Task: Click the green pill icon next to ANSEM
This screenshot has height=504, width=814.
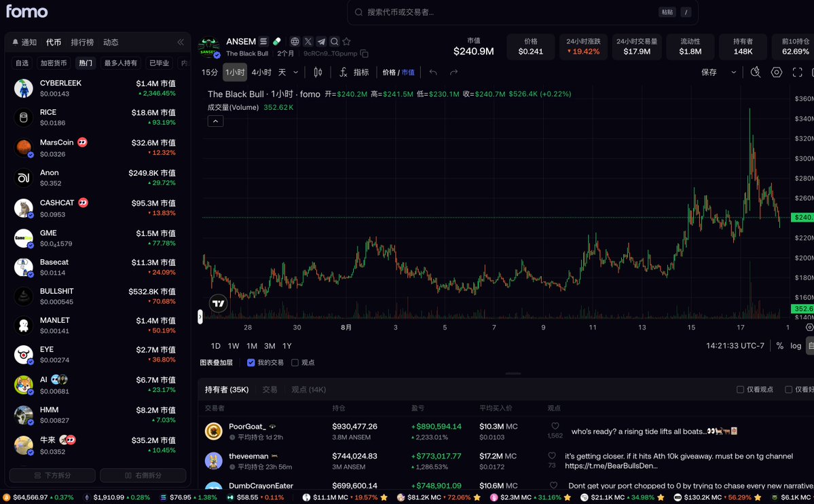Action: tap(277, 41)
